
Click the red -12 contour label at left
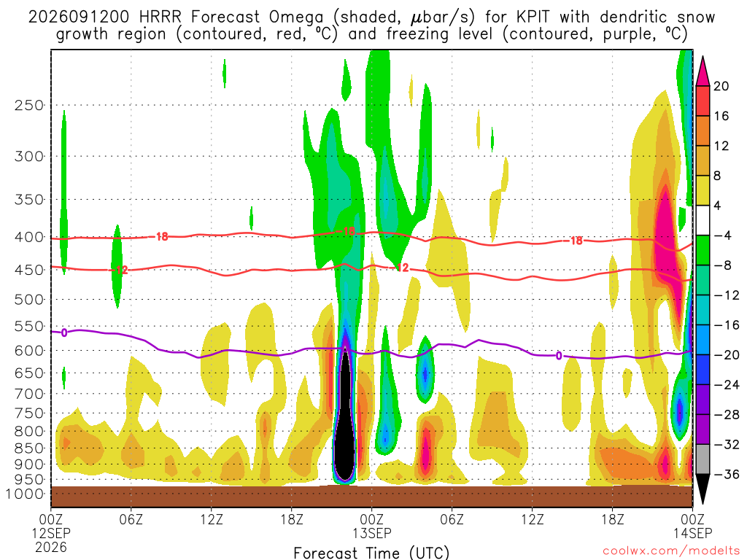[x=121, y=270]
